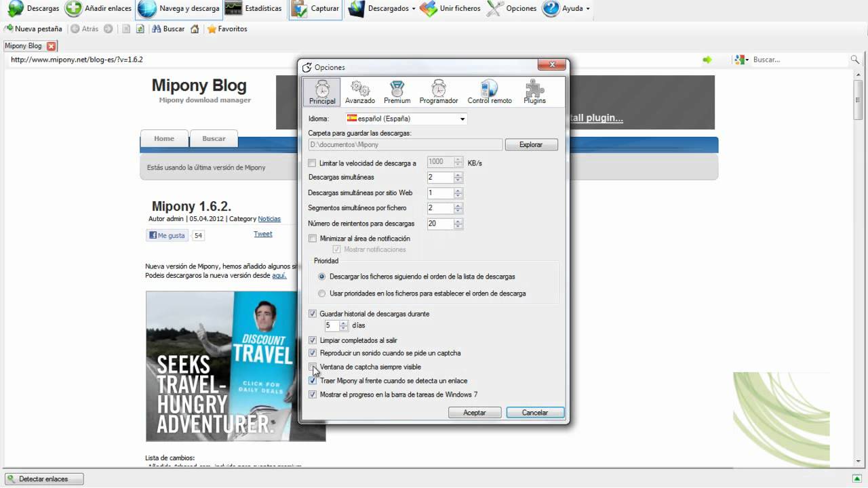
Task: Click the Facebook Me gusta button
Action: pos(167,235)
